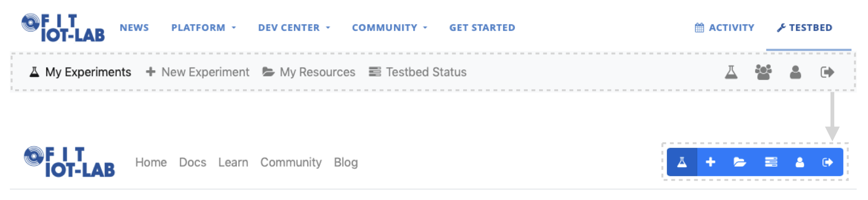The width and height of the screenshot is (868, 200).
Task: Click the blue logout arrow icon
Action: click(x=828, y=162)
